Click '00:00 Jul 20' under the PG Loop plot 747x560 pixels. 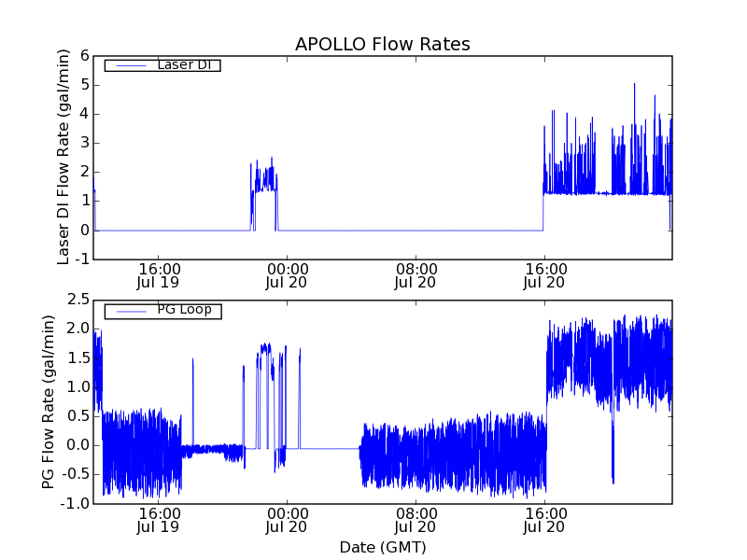click(x=287, y=520)
